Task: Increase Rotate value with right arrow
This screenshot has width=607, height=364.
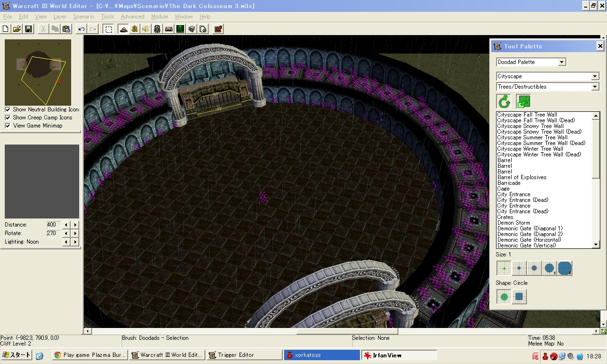Action: pos(75,233)
